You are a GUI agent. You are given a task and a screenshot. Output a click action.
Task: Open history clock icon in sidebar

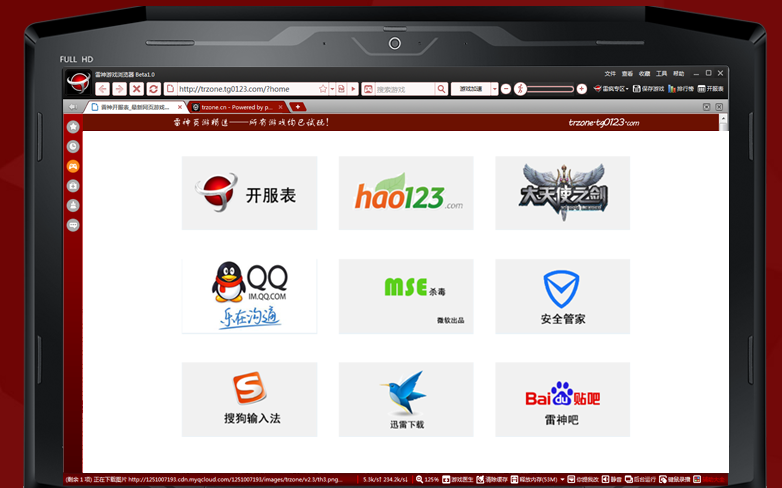pyautogui.click(x=73, y=146)
